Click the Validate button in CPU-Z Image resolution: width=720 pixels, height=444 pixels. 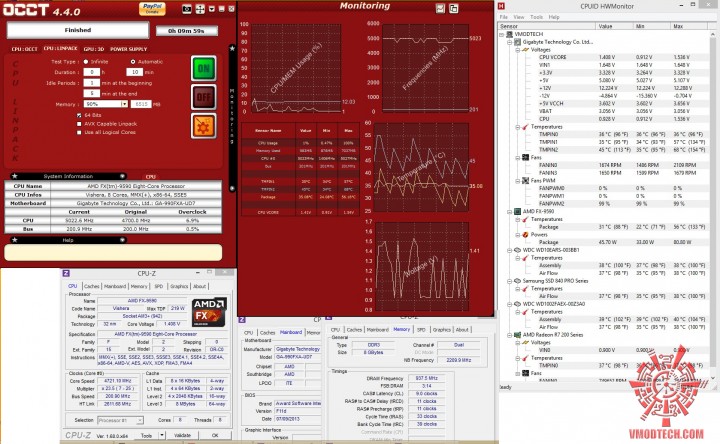[x=182, y=435]
